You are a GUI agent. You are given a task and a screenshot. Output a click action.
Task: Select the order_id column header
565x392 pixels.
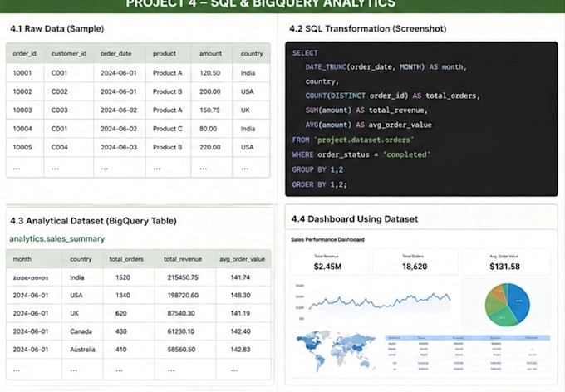point(24,54)
